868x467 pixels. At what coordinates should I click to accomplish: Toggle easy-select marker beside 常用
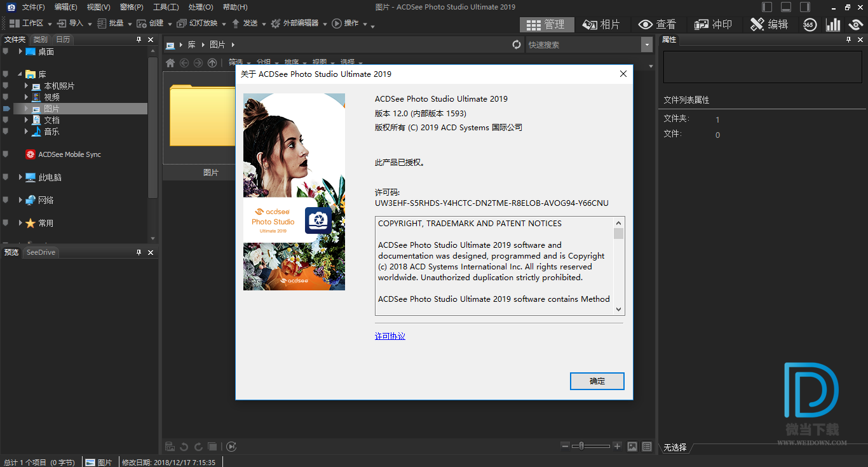coord(6,223)
